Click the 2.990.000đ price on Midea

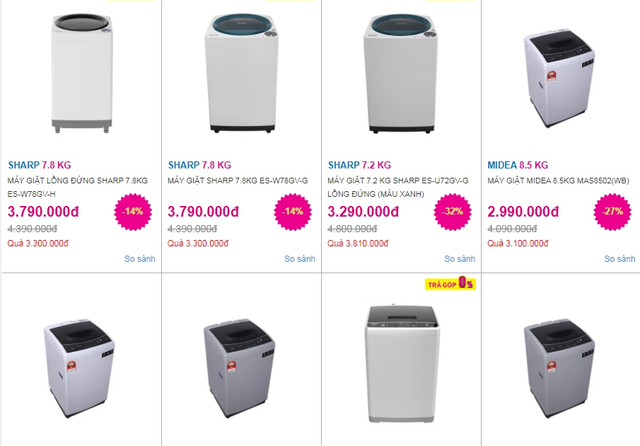523,211
